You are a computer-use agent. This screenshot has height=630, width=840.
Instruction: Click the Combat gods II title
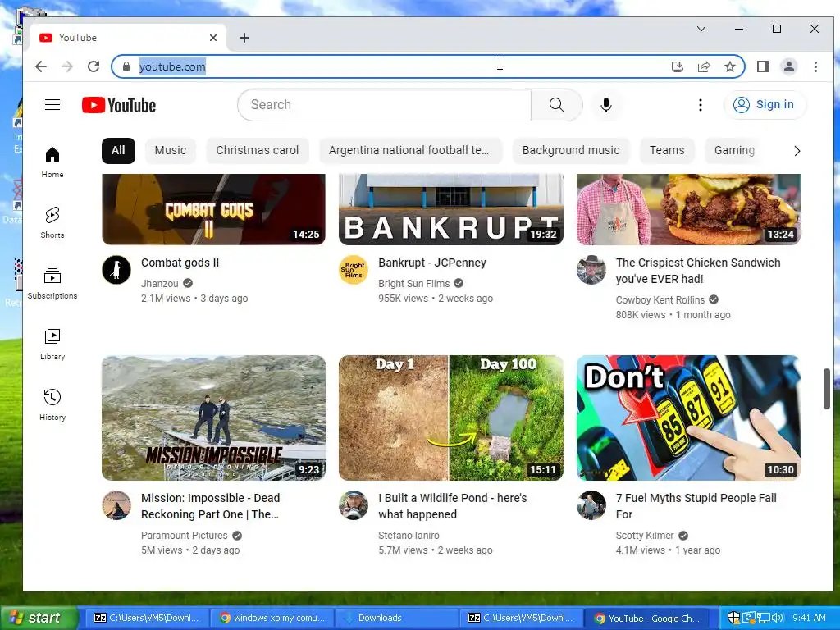180,262
